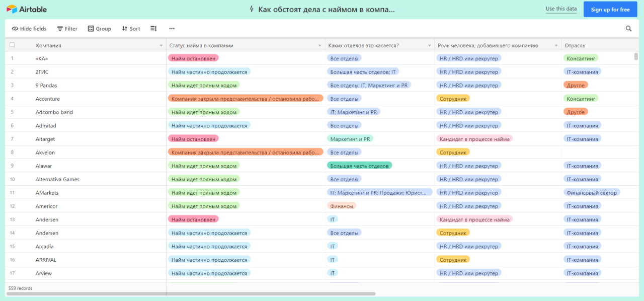Click the Hide fields toolbar button
Viewport: 644px width, 301px height.
(x=29, y=29)
